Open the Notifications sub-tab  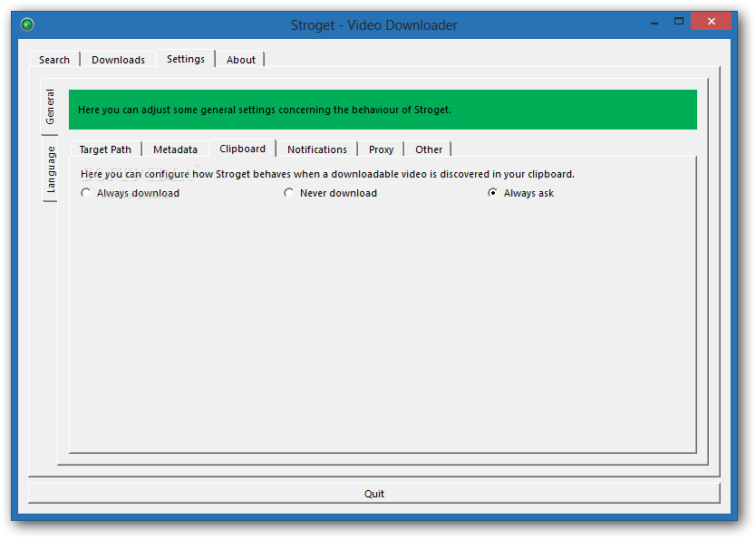[x=317, y=149]
